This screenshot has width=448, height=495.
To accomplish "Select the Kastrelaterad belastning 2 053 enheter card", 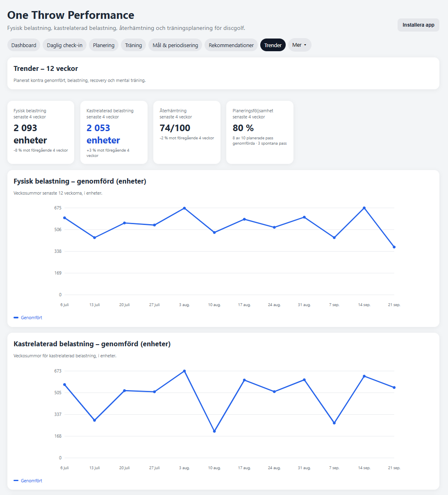I will pyautogui.click(x=114, y=132).
